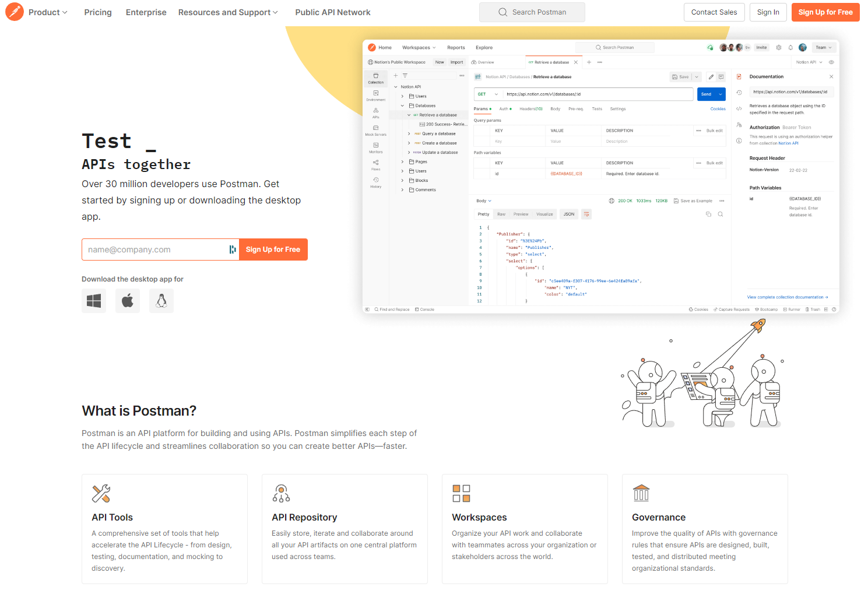The image size is (868, 601).
Task: Close the Documentation panel
Action: 831,77
